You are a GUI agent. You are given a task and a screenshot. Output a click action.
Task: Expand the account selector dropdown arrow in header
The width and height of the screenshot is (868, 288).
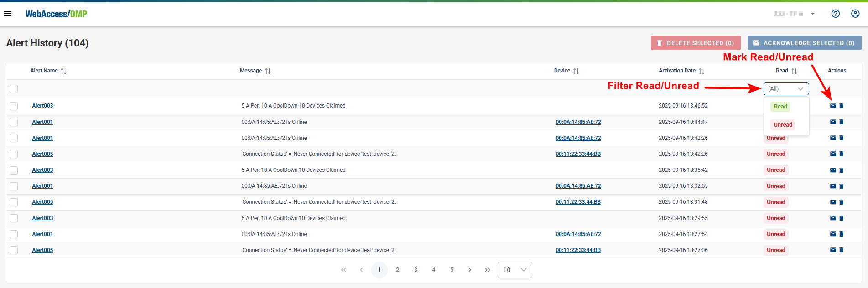tap(812, 14)
